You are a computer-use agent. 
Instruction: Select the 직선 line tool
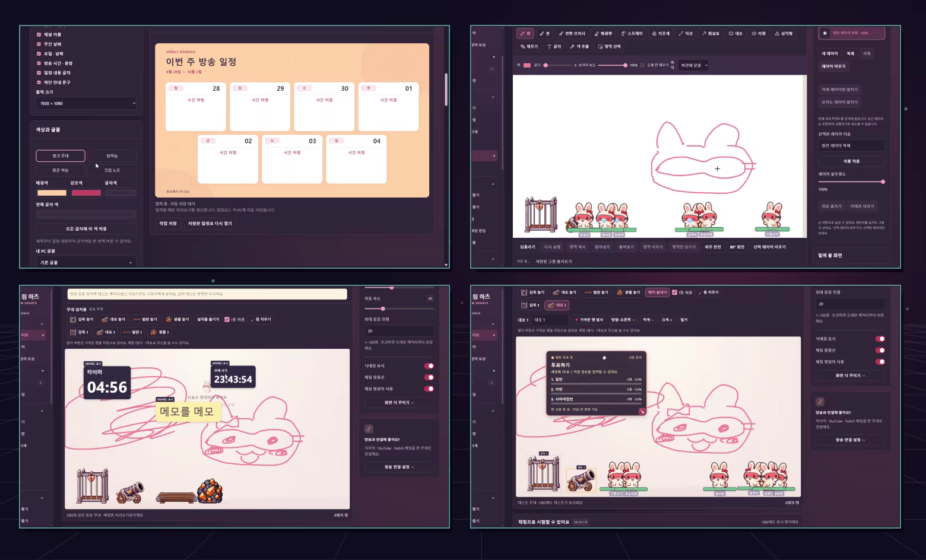686,34
